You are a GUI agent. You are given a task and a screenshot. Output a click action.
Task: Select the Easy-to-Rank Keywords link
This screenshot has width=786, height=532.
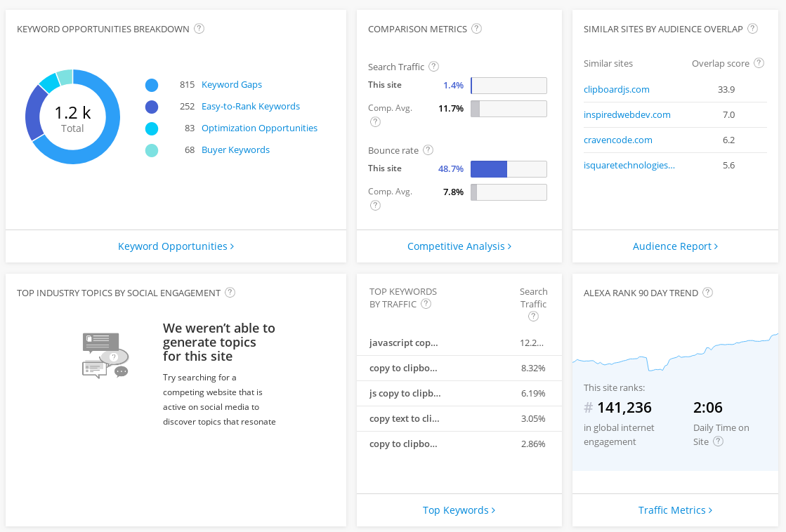point(251,106)
